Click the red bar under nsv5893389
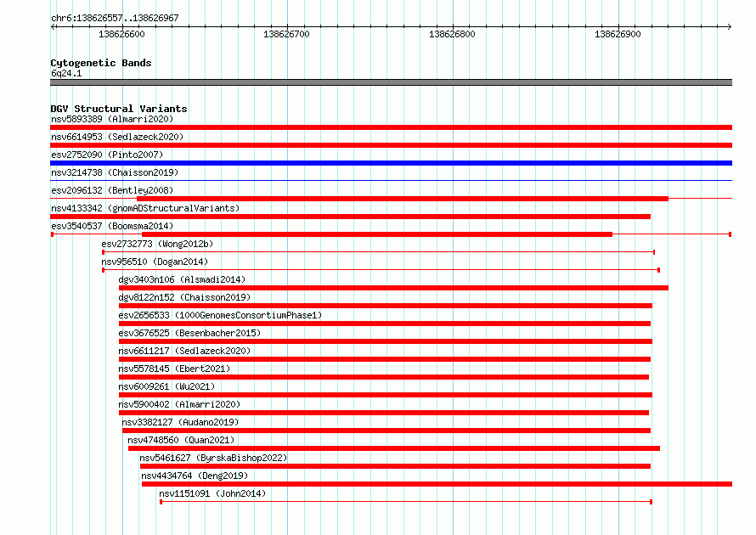The image size is (756, 535). [x=391, y=127]
